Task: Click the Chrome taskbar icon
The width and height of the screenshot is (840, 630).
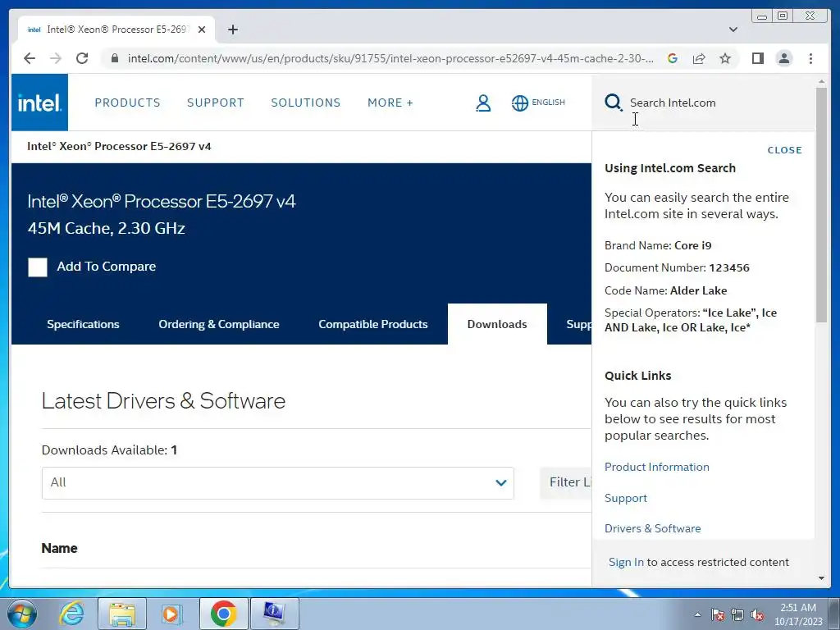Action: (223, 614)
